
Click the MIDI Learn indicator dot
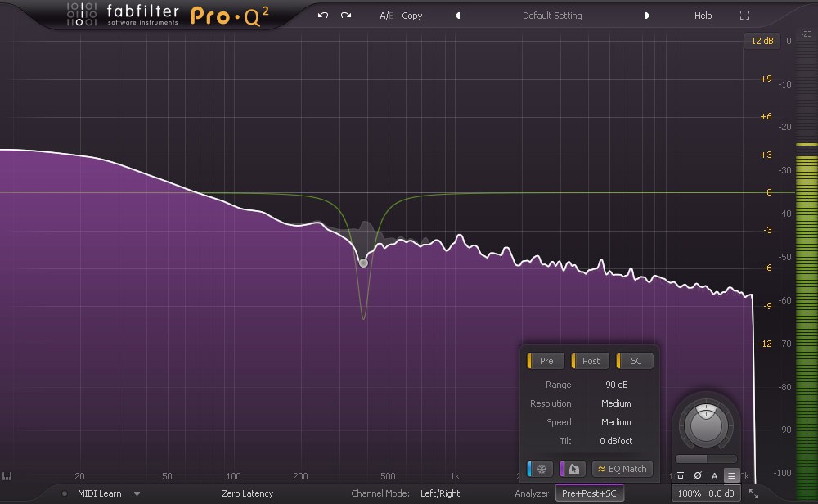64,493
